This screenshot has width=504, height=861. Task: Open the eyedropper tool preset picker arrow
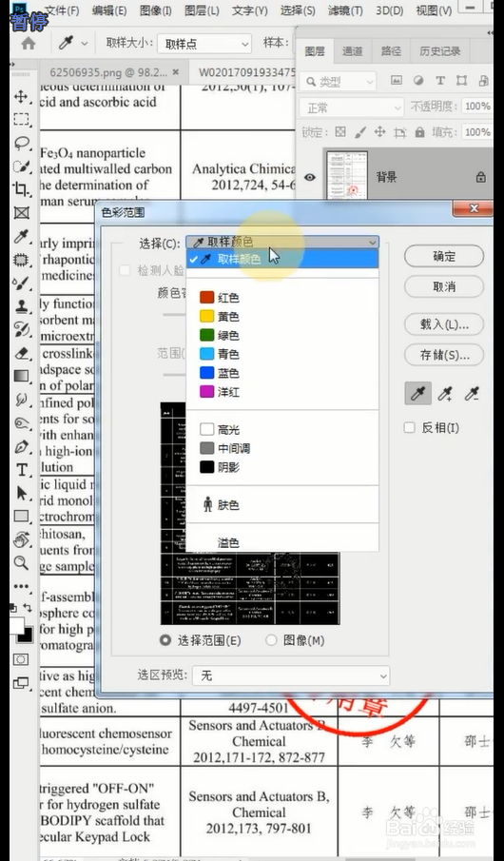85,43
